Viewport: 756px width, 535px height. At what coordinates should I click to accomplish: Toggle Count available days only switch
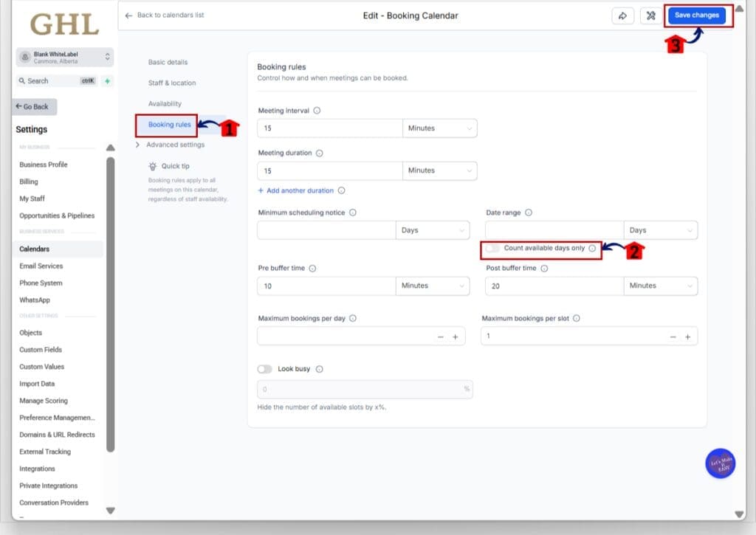click(x=492, y=248)
